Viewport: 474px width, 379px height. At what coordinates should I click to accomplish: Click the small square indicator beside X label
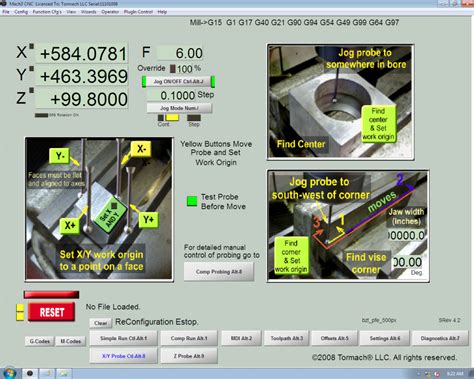[31, 46]
